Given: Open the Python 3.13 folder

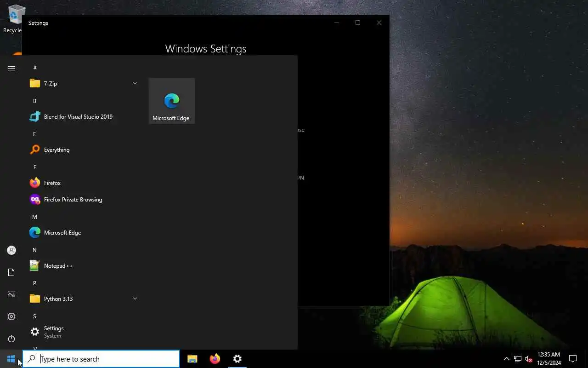Looking at the screenshot, I should tap(84, 299).
